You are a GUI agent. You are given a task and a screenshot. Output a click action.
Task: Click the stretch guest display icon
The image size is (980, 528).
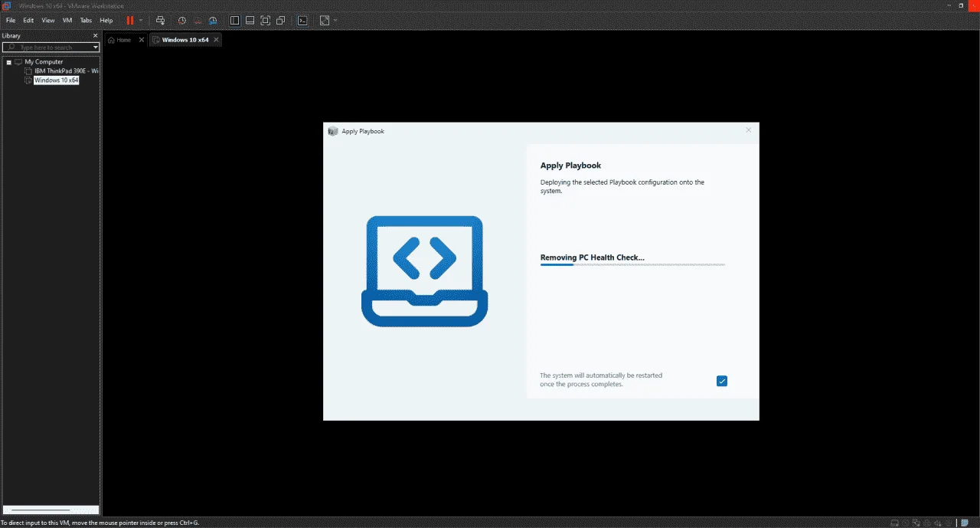[x=325, y=21]
